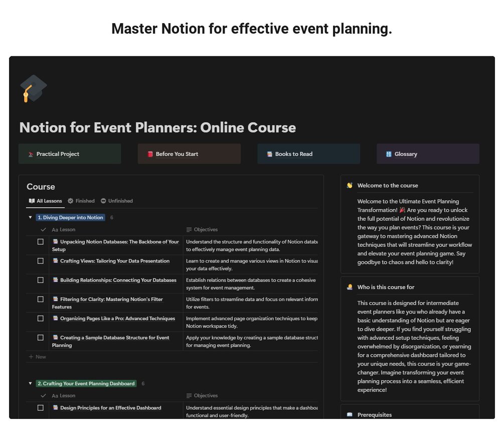Click Objectives column header in first group
Viewport: 504px width, 428px height.
click(x=202, y=230)
